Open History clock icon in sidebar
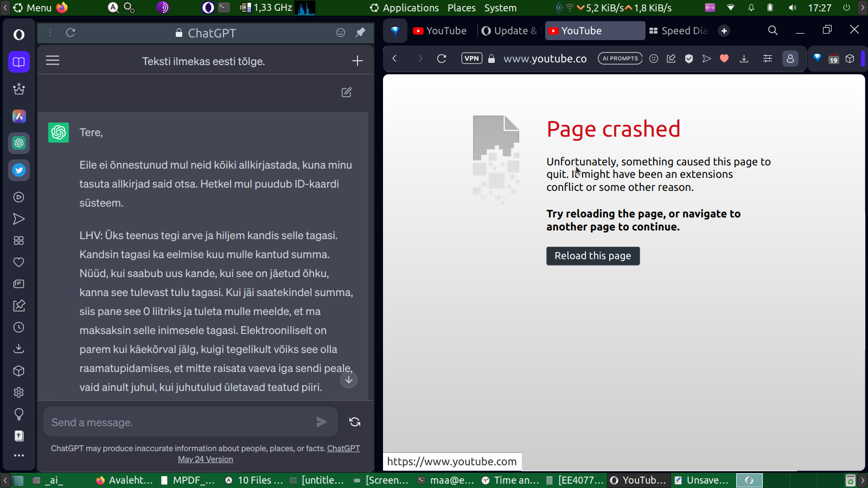The image size is (868, 488). coord(19,328)
